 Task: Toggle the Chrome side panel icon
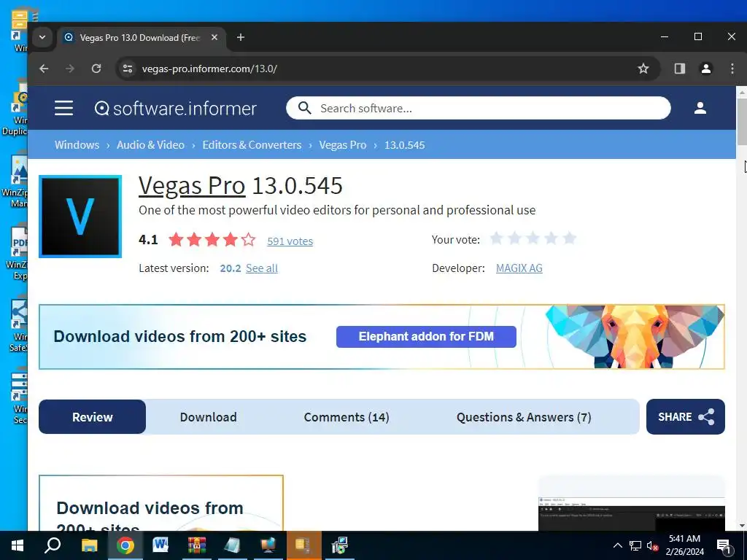point(680,69)
